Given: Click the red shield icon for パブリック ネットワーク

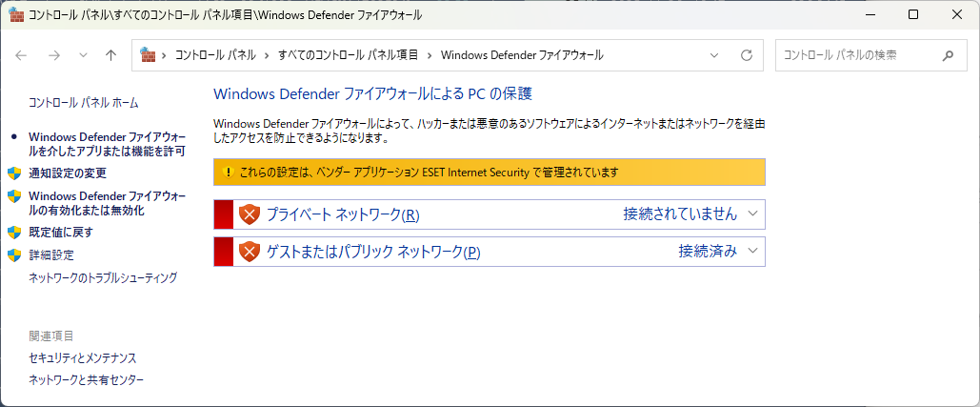Looking at the screenshot, I should 250,252.
